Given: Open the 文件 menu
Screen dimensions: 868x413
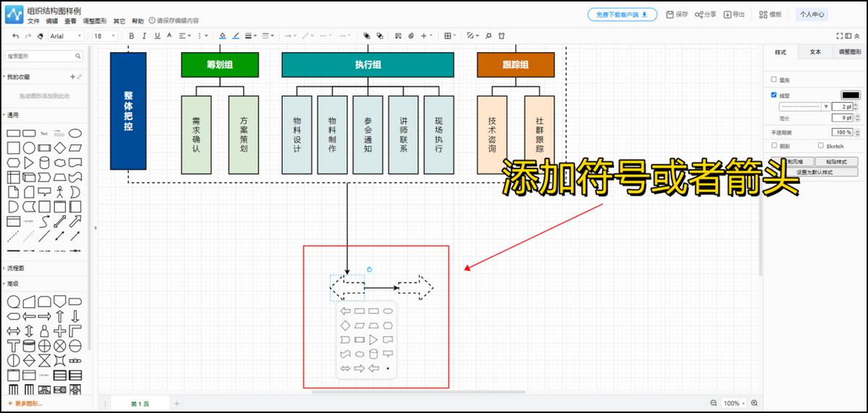Looking at the screenshot, I should point(33,21).
